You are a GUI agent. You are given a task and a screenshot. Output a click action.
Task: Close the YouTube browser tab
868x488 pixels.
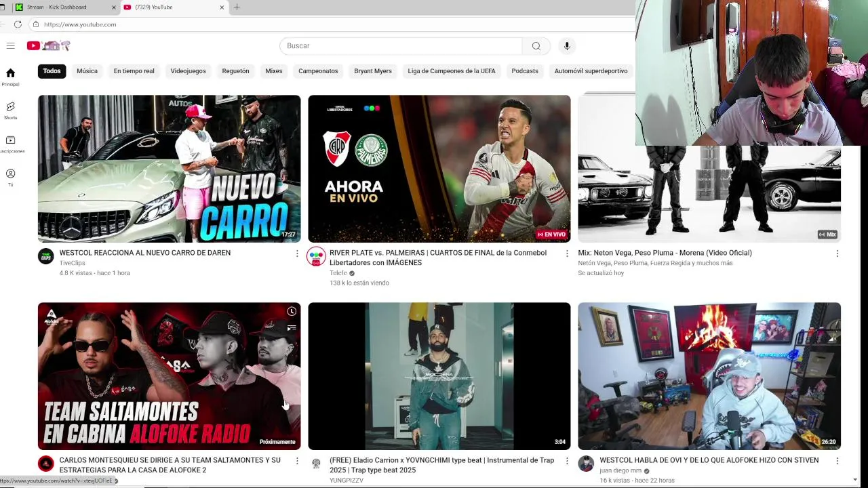(x=222, y=7)
